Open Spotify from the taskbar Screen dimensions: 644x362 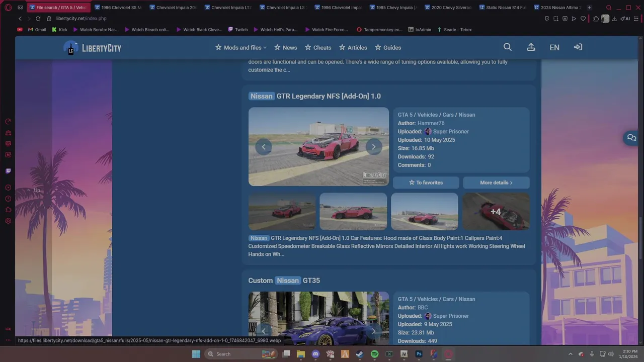(374, 354)
